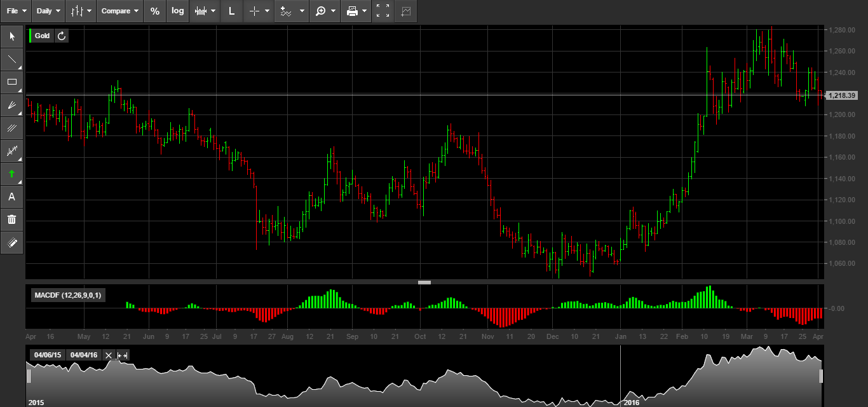This screenshot has height=407, width=868.
Task: Refresh the Gold chart with reload icon
Action: 62,36
